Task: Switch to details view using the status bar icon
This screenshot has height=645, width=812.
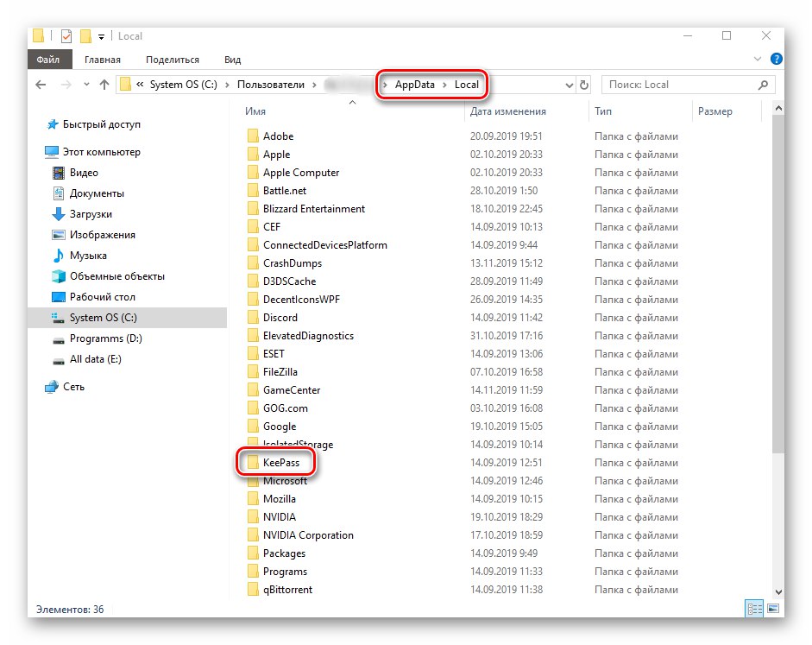Action: (753, 609)
